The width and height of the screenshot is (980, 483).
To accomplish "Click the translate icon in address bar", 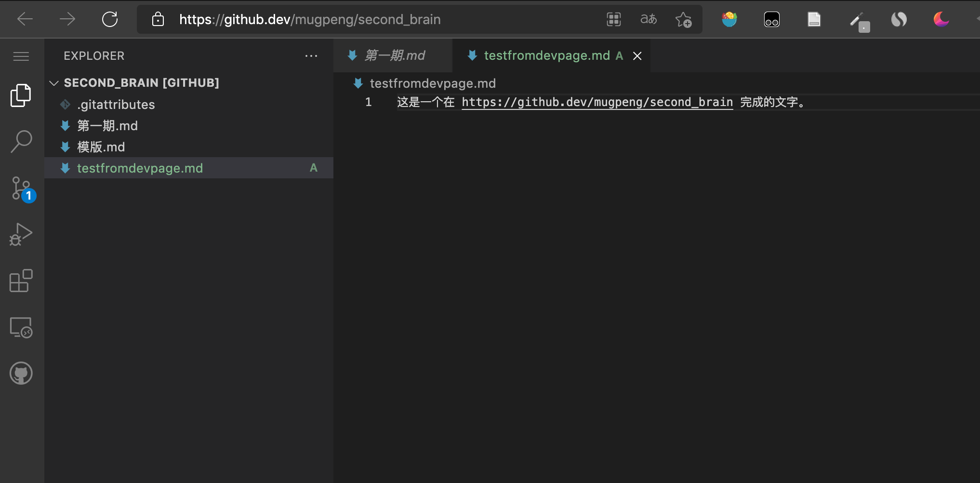I will 649,19.
